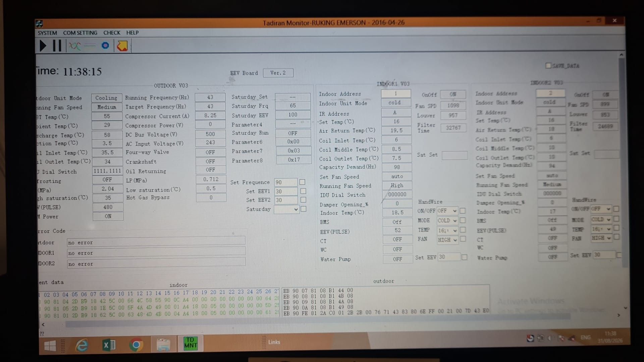
Task: Tick INDOOR2 HandWire MODE checkbox
Action: tap(616, 219)
